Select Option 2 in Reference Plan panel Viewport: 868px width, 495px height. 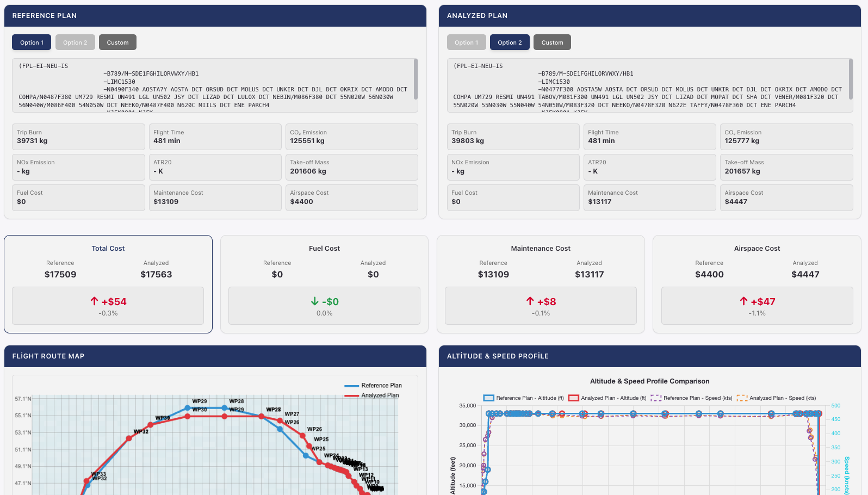pyautogui.click(x=75, y=42)
